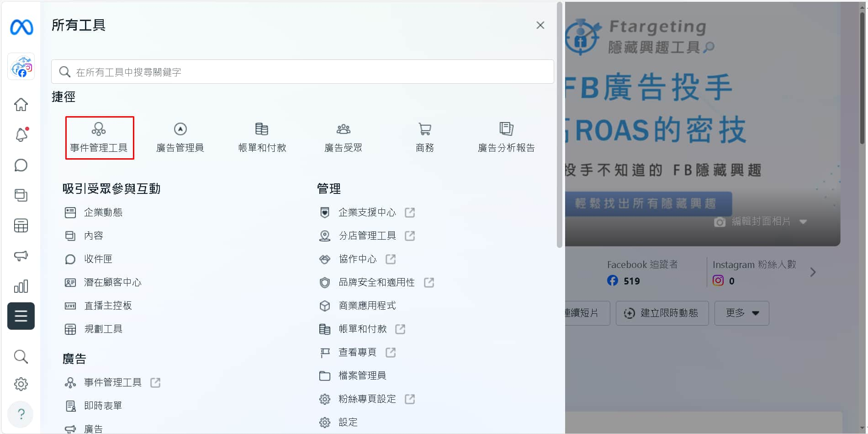
Task: Select 收件匣 in the tools list
Action: tap(89, 259)
